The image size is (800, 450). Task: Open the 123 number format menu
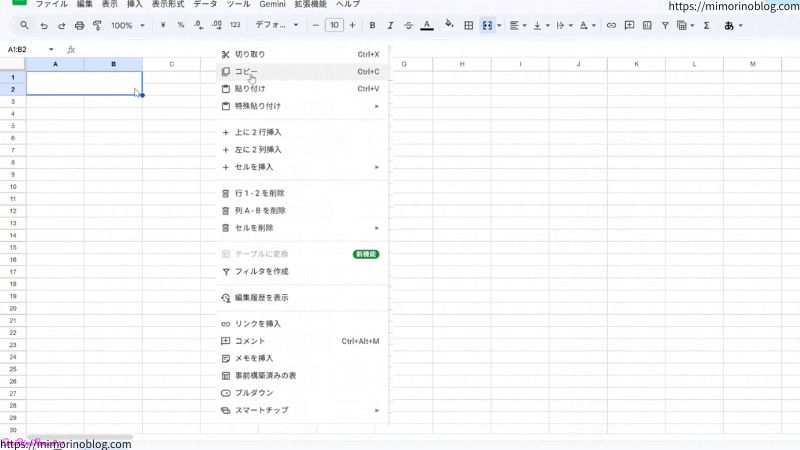(235, 25)
